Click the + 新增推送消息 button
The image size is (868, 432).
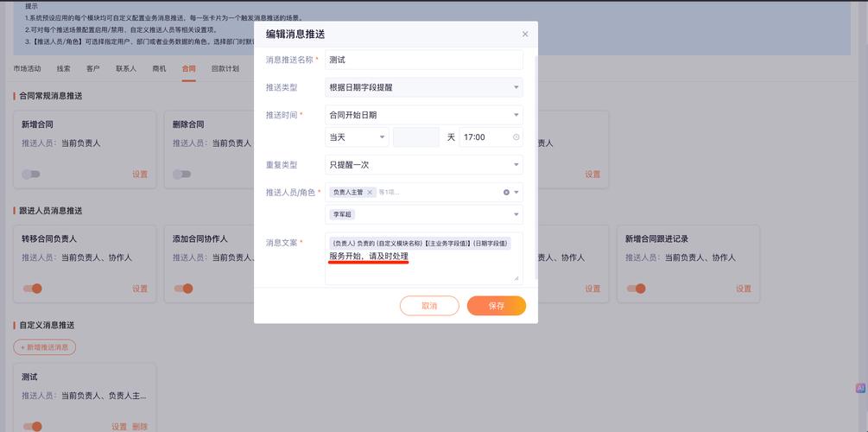pos(44,347)
